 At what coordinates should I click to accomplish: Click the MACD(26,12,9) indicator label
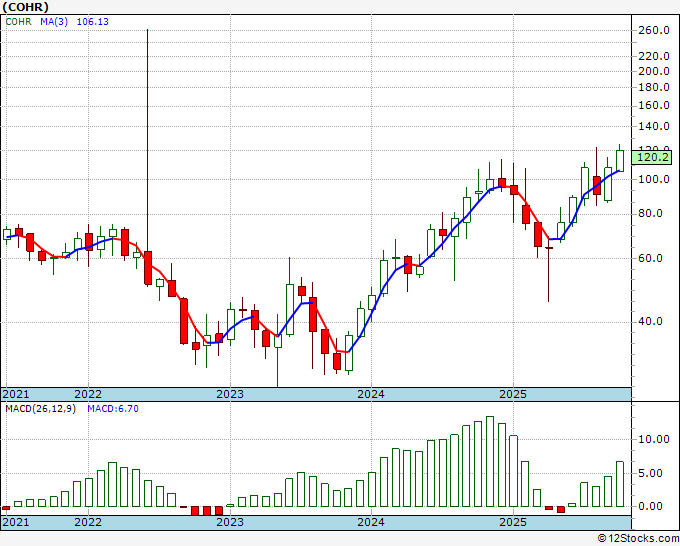click(40, 409)
